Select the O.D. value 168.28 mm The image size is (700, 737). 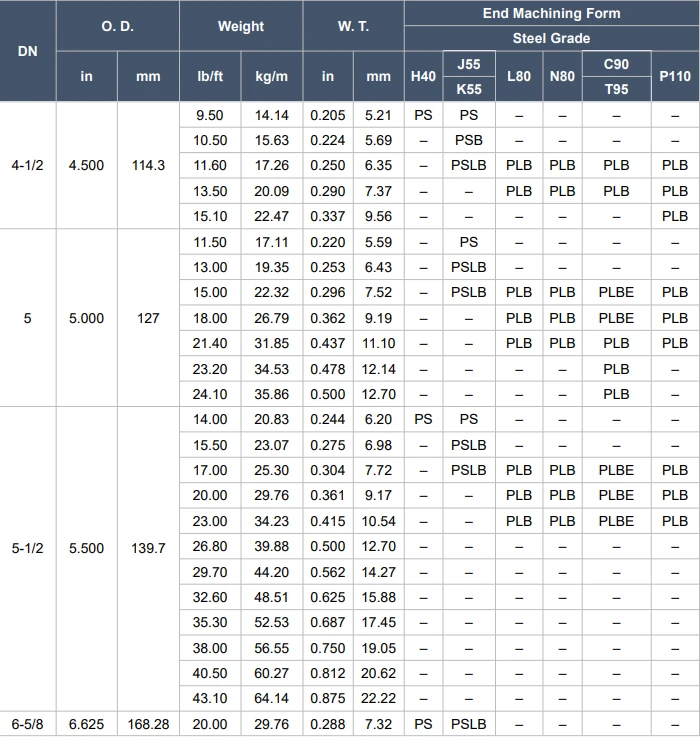pos(148,724)
